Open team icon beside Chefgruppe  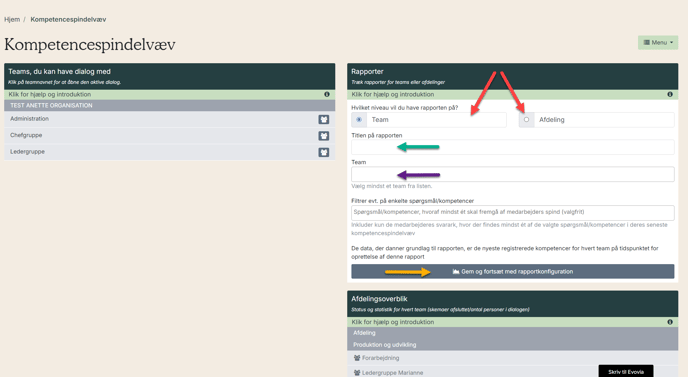pos(324,136)
